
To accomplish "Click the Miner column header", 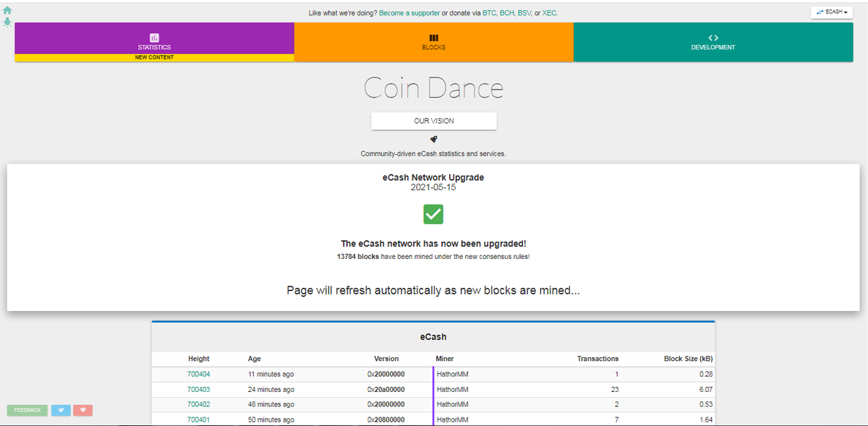I will pyautogui.click(x=445, y=359).
